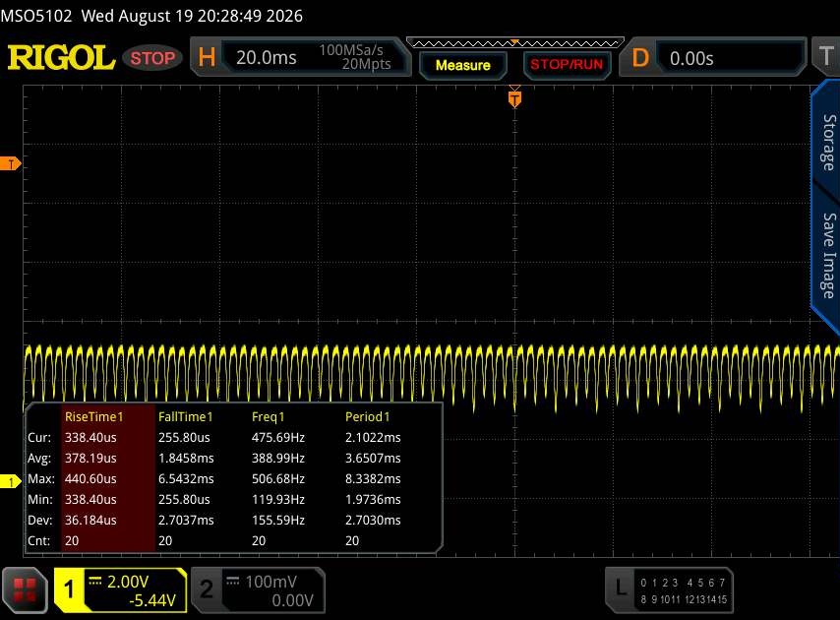This screenshot has height=620, width=840.
Task: Click the orange trigger position marker on grid top
Action: pyautogui.click(x=514, y=98)
